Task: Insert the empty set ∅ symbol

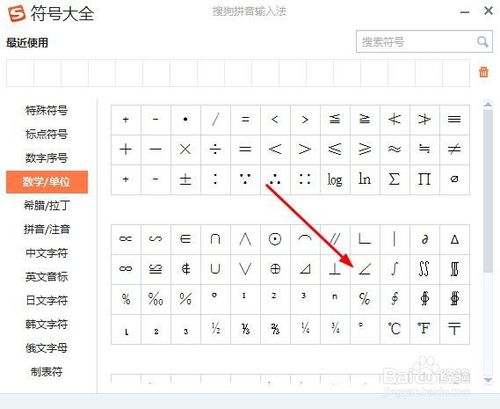Action: [455, 179]
